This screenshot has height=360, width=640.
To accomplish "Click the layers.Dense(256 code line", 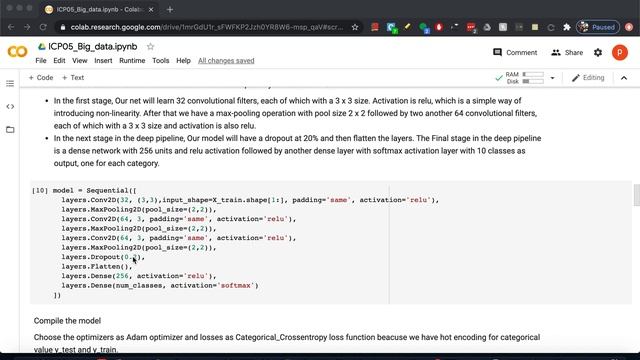I will coord(139,276).
